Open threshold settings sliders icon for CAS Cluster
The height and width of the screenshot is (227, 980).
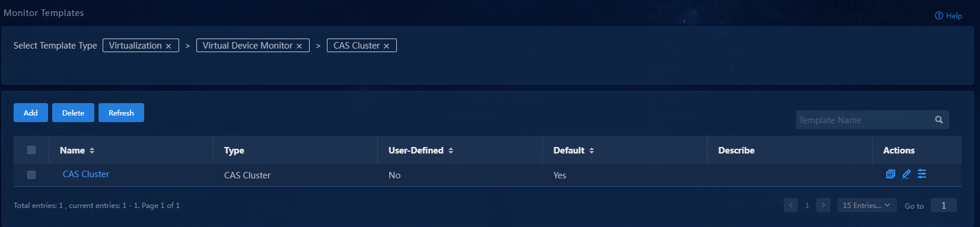click(922, 174)
